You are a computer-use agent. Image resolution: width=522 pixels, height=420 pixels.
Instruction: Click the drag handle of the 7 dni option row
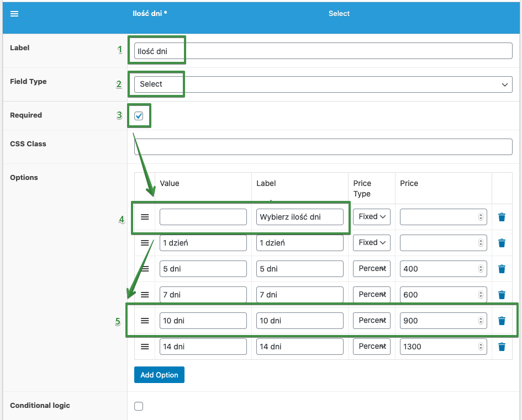click(x=145, y=295)
